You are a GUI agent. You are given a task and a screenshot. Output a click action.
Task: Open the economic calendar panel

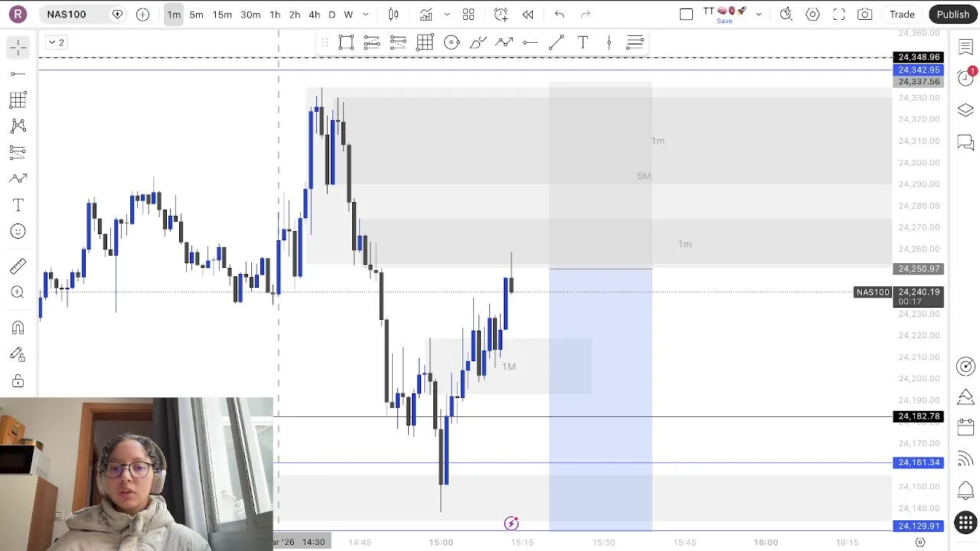[965, 427]
